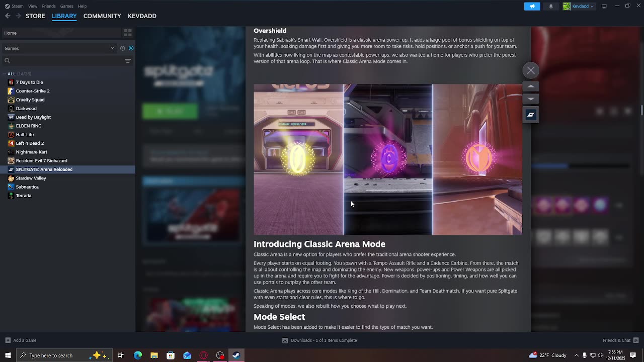Image resolution: width=644 pixels, height=362 pixels.
Task: Open the Windows Start menu
Action: tap(8, 355)
